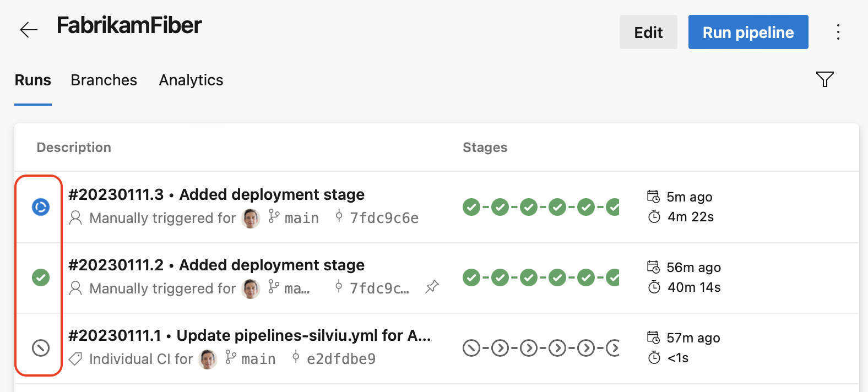Click the Edit button
The width and height of the screenshot is (868, 392).
click(648, 32)
